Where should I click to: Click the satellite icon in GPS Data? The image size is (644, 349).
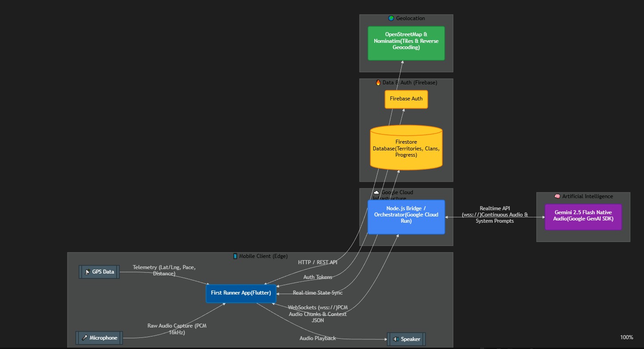[88, 272]
